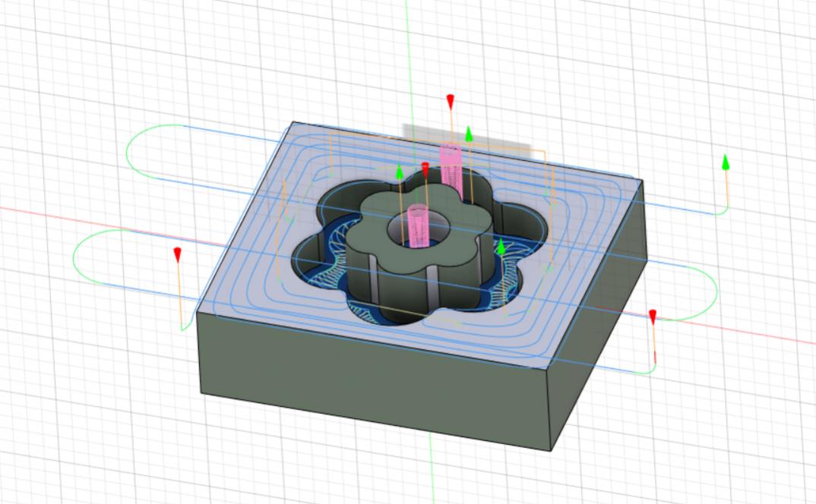
Task: Select the green arrow inside the right pocket area
Action: pos(501,246)
